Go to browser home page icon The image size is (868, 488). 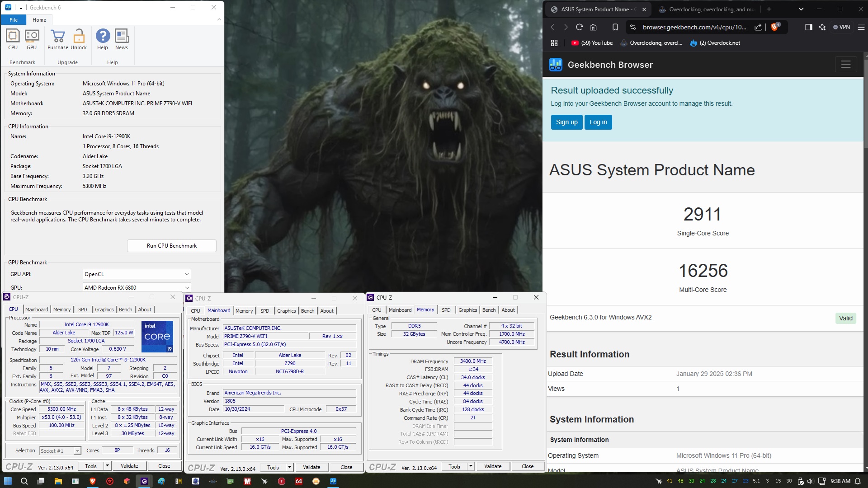(x=593, y=27)
